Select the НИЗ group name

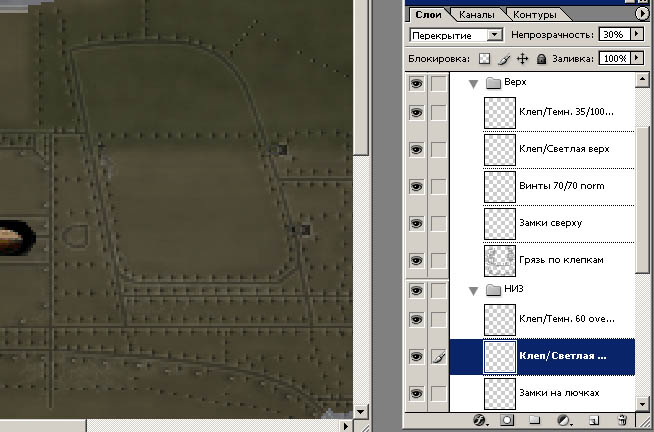pyautogui.click(x=513, y=289)
